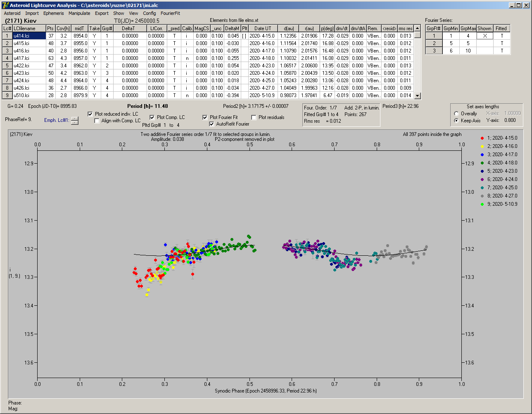Toggle AutoRefit Fourier checkbox

point(211,124)
